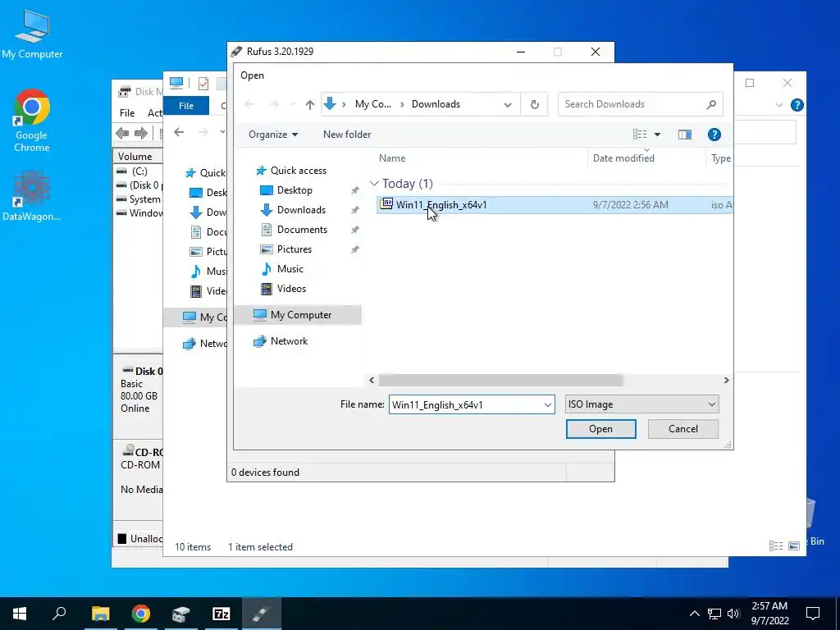Click Downloads in the address breadcrumb
Screen dimensions: 840x630
pyautogui.click(x=436, y=104)
